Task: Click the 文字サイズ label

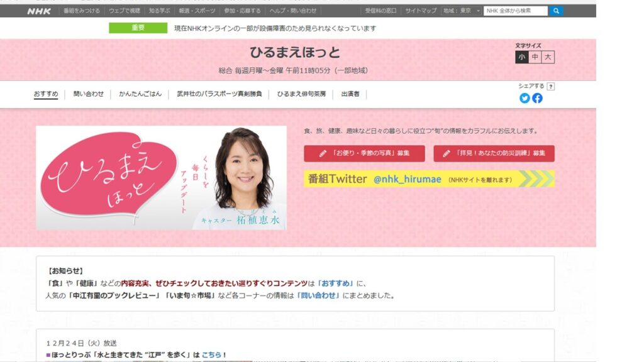Action: [x=528, y=45]
